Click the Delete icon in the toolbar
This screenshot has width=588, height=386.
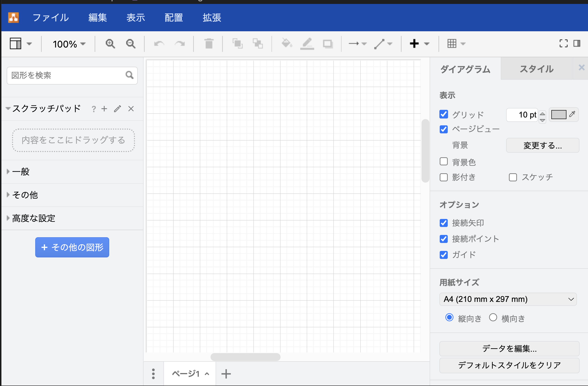[x=209, y=44]
